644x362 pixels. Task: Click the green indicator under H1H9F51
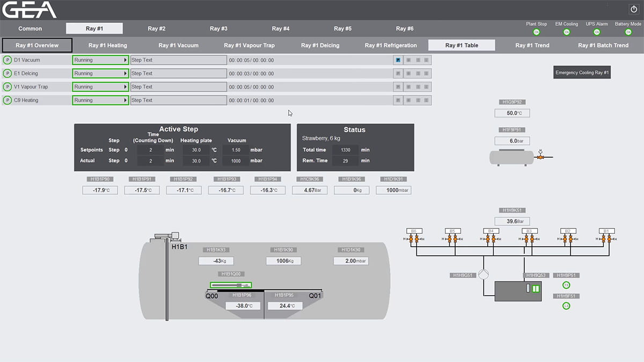pyautogui.click(x=566, y=306)
